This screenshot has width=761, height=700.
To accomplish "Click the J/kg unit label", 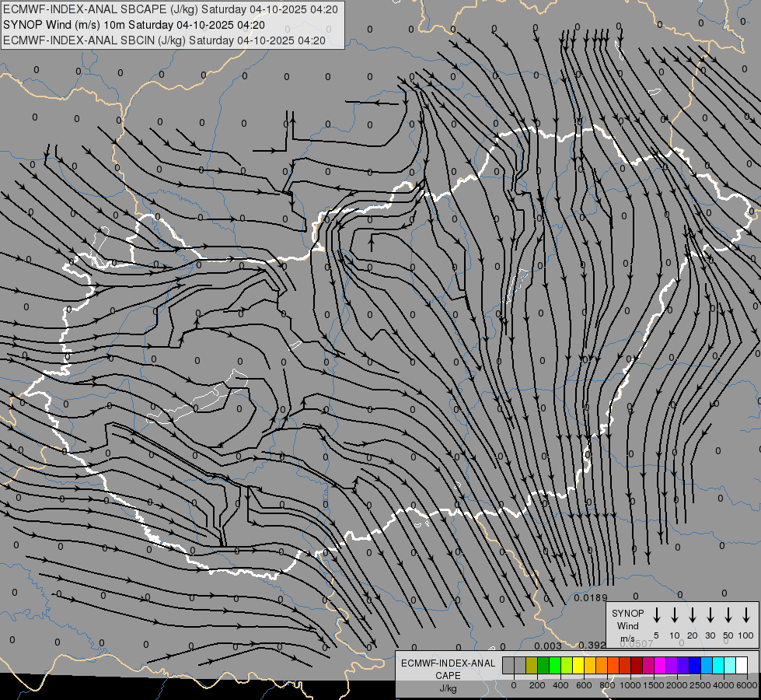I will pyautogui.click(x=448, y=688).
